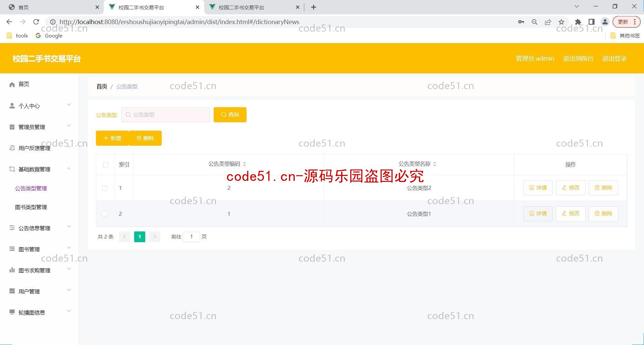Expand the 用户管理 menu chevron
Screen dimensions: 644x345
69,290
